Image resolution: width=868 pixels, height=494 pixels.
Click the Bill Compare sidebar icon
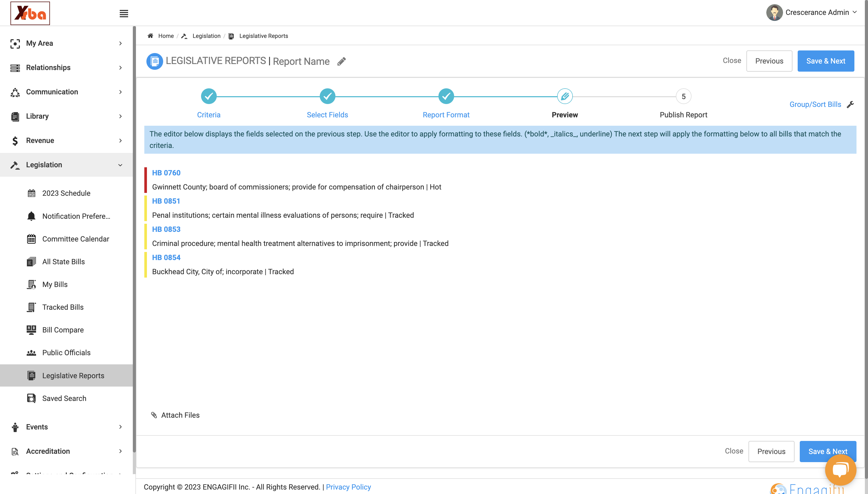[31, 330]
